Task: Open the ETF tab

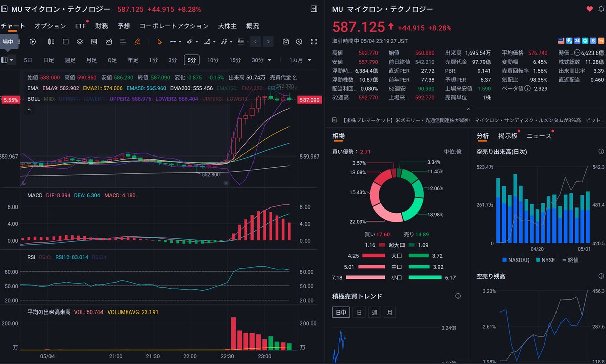Action: [81, 26]
